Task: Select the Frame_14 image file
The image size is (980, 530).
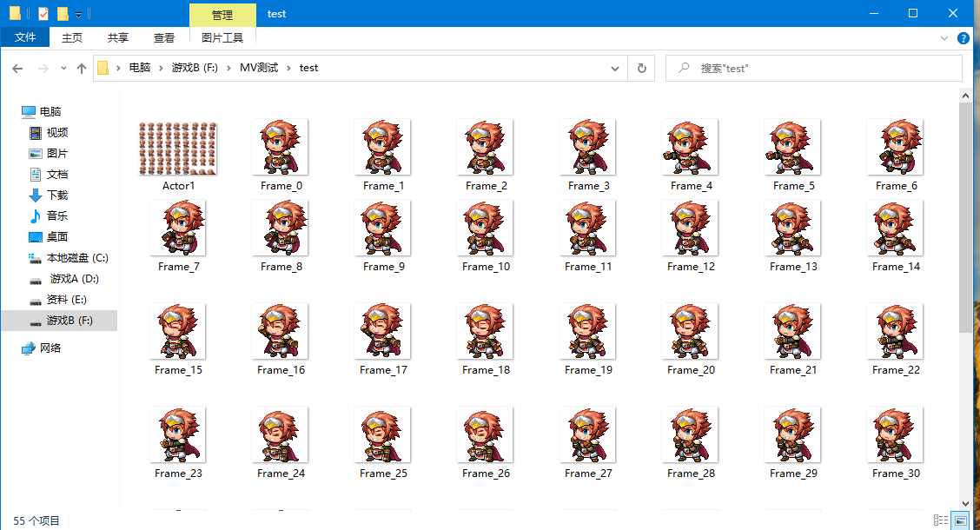Action: (x=896, y=237)
